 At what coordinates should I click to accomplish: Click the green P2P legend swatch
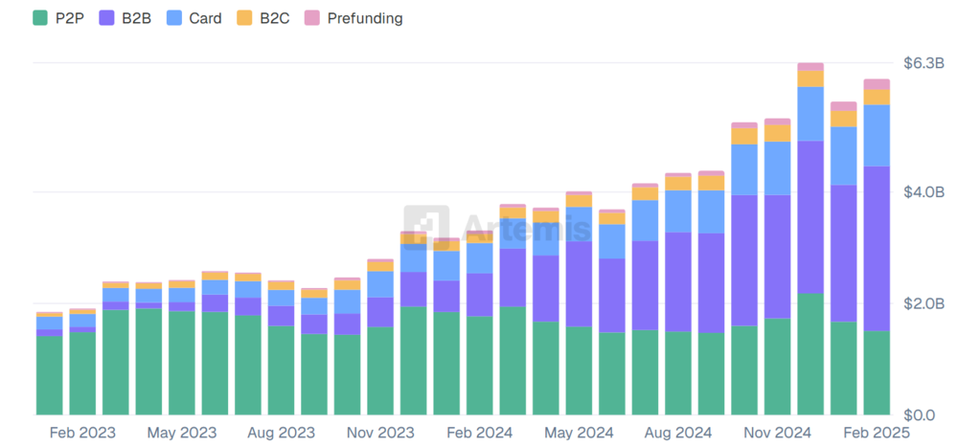tap(40, 18)
